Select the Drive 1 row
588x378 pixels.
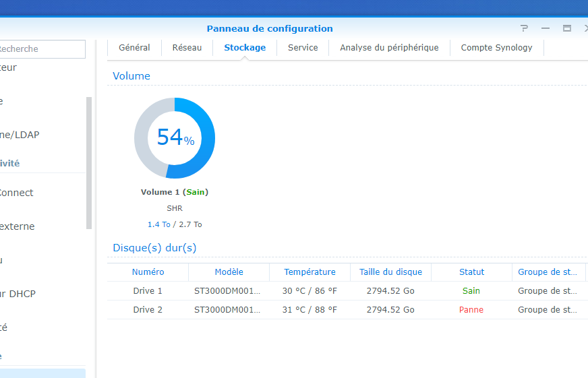coord(148,291)
